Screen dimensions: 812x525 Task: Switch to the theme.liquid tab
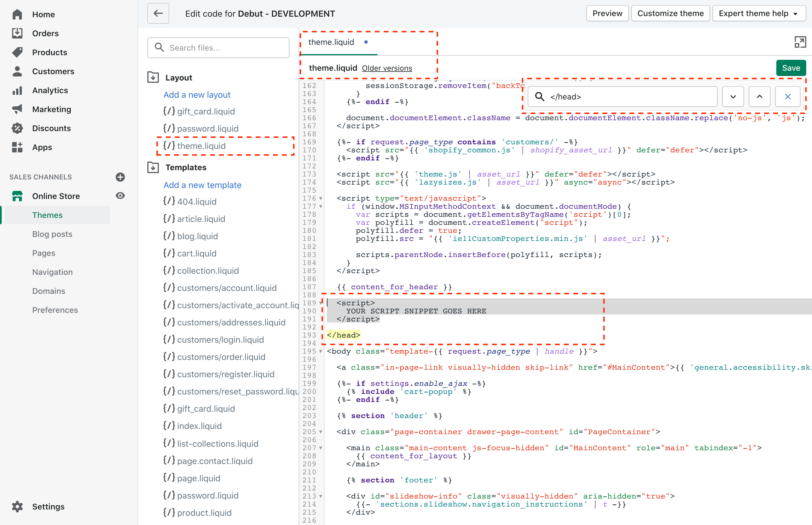click(331, 42)
